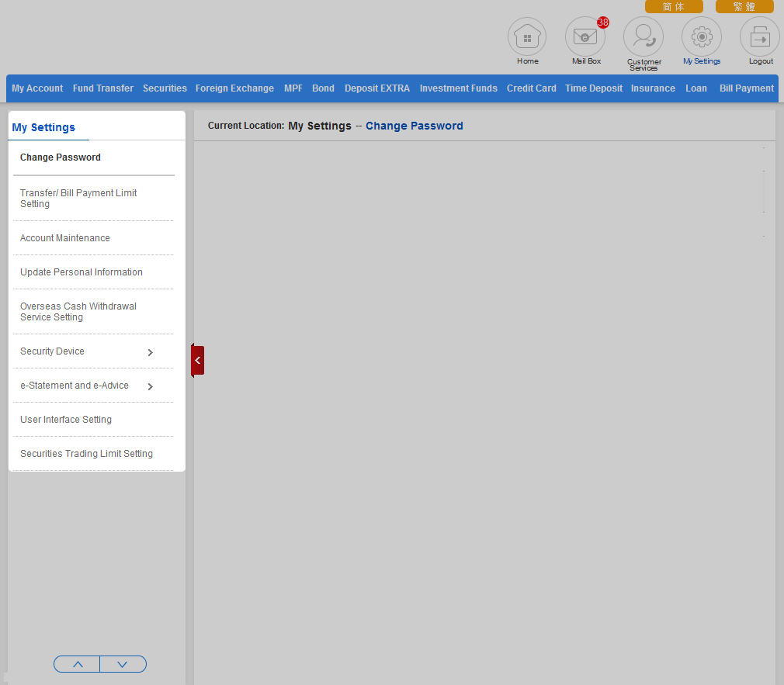This screenshot has height=685, width=784.
Task: Collapse sidebar with red arrow handle
Action: [x=198, y=361]
